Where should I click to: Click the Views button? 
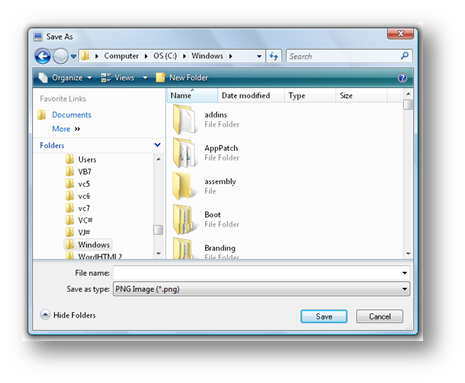click(118, 78)
